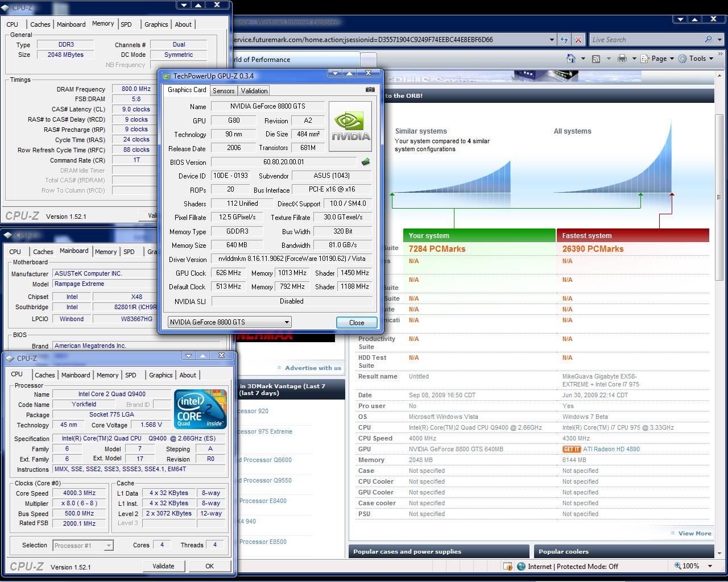Click the Close button in GPU-Z
The width and height of the screenshot is (728, 582).
357,322
